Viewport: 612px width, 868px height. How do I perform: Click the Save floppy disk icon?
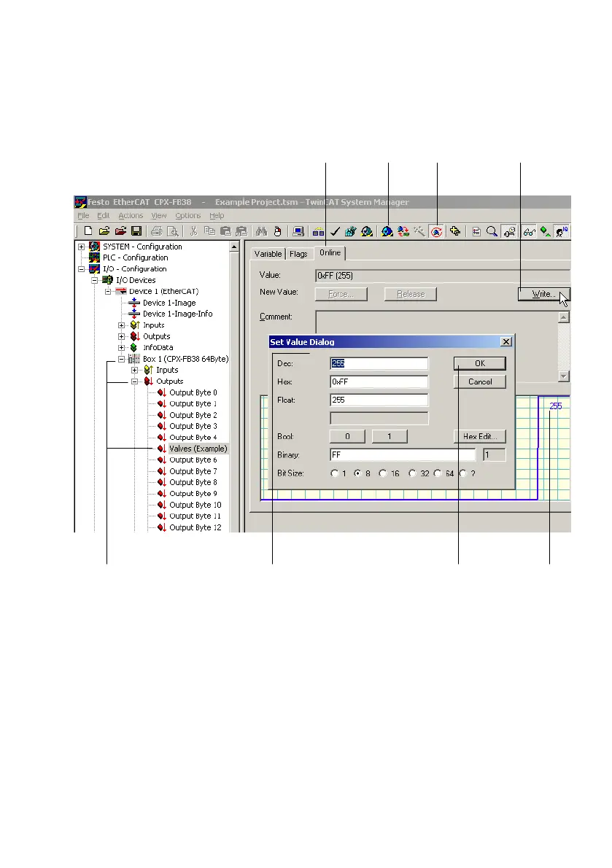[136, 231]
